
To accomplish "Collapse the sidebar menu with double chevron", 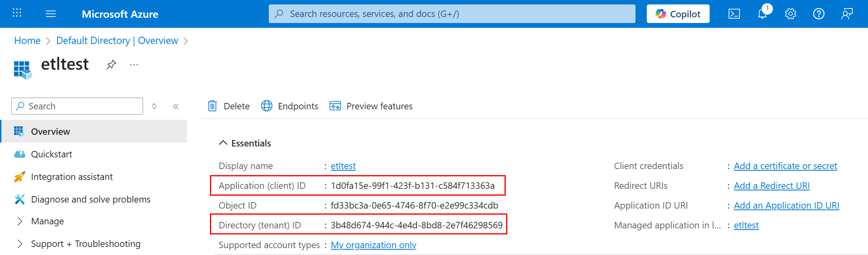I will (176, 106).
